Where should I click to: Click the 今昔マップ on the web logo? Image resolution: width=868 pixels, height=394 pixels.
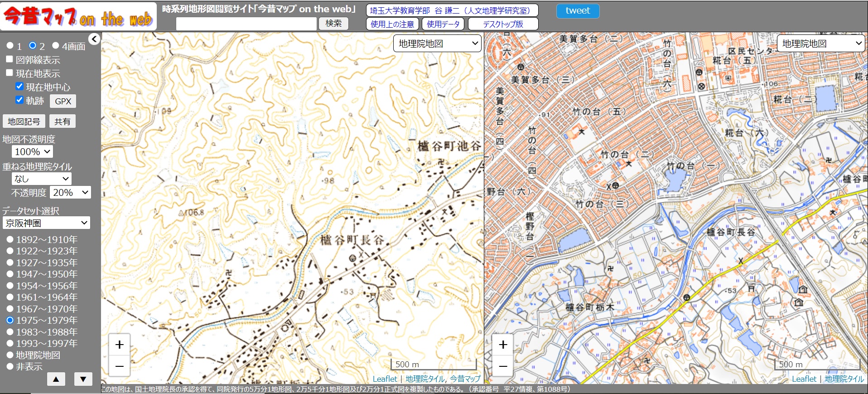[x=78, y=17]
